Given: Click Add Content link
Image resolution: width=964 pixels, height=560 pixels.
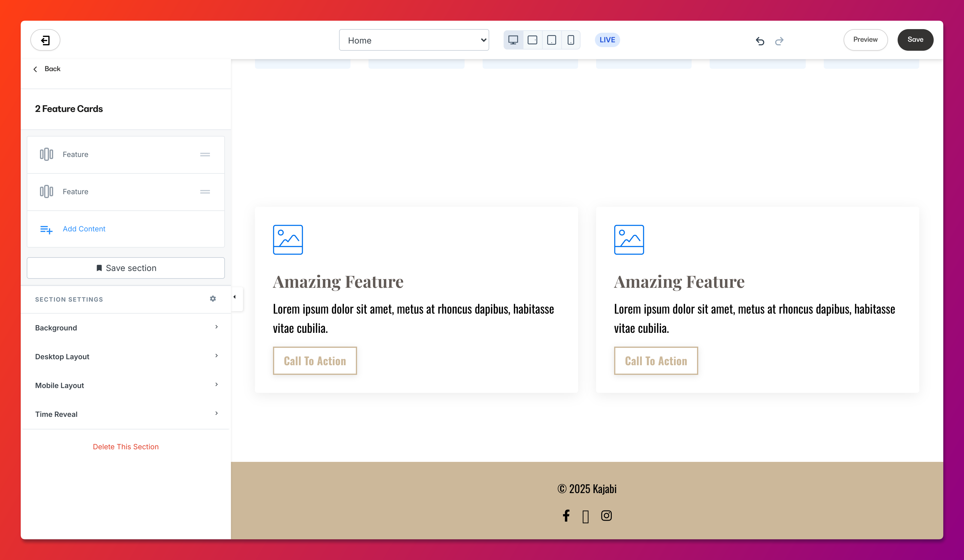Looking at the screenshot, I should (84, 229).
